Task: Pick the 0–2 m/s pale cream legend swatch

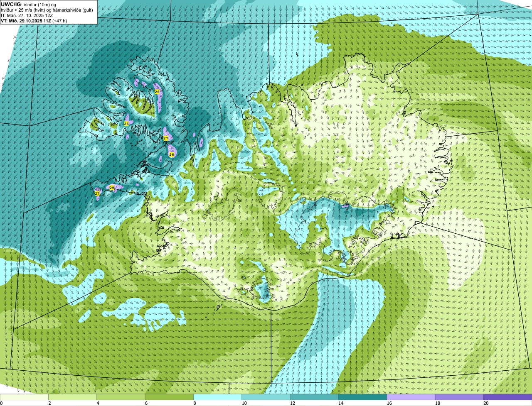Action: pos(24,397)
